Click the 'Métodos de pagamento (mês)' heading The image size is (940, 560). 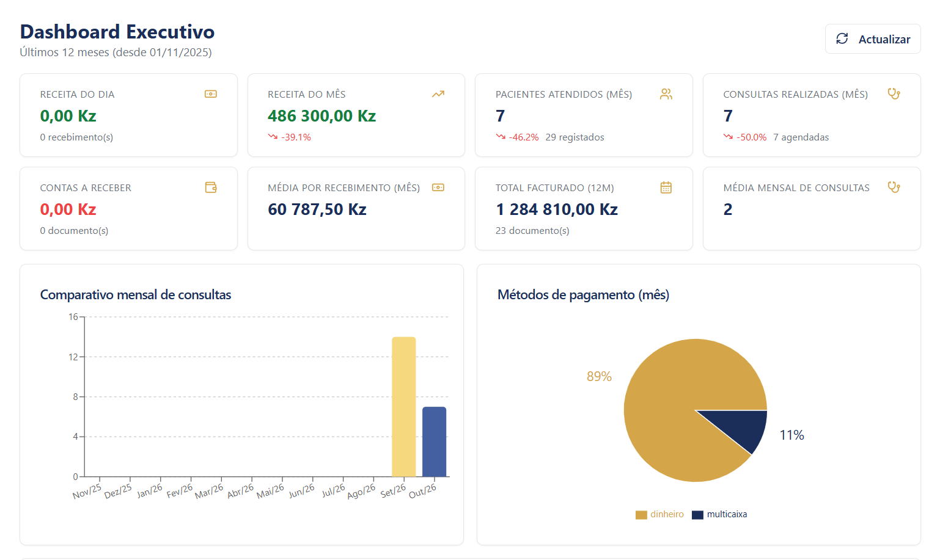(583, 295)
